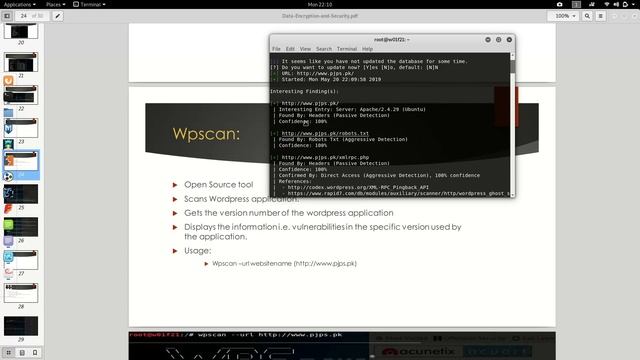The height and width of the screenshot is (360, 640).
Task: Click the clock showing Mon 22:10
Action: click(320, 4)
